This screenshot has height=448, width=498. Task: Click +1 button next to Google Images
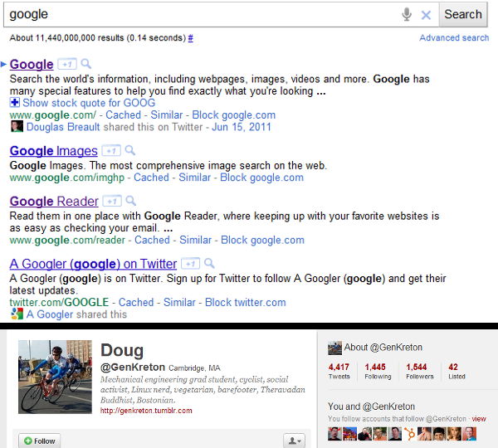pyautogui.click(x=111, y=150)
